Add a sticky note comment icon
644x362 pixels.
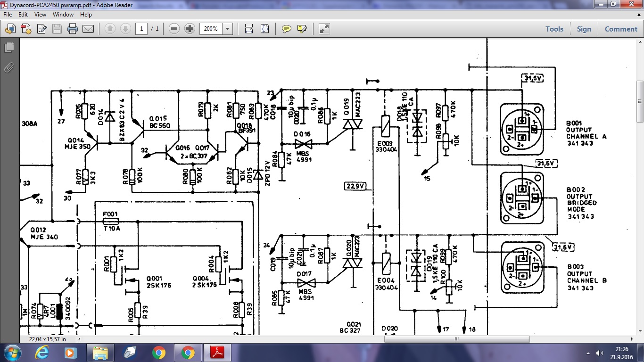coord(286,29)
